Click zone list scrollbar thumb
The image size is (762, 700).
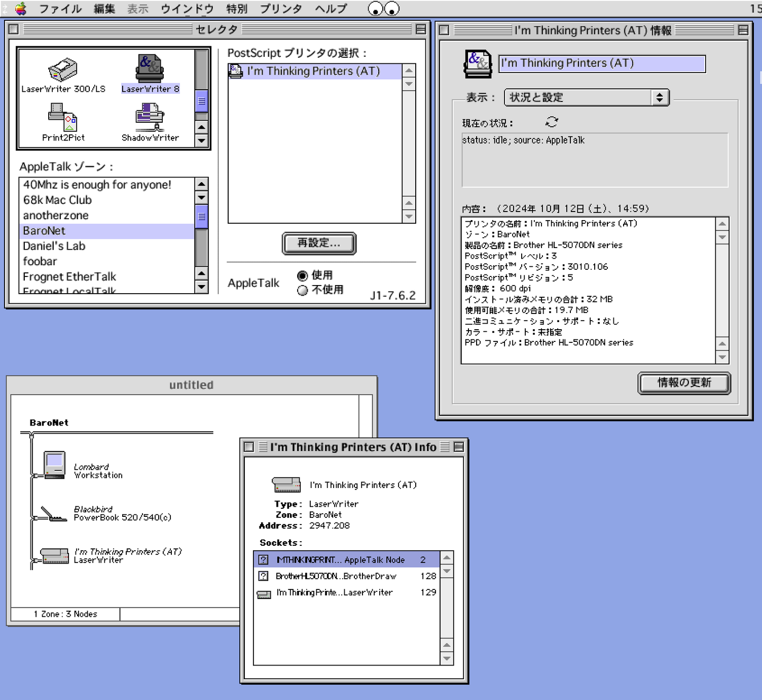[x=201, y=217]
